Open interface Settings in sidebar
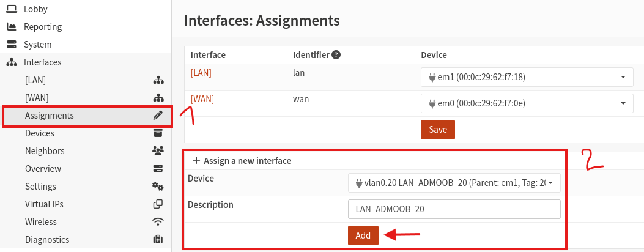644x252 pixels. point(40,186)
